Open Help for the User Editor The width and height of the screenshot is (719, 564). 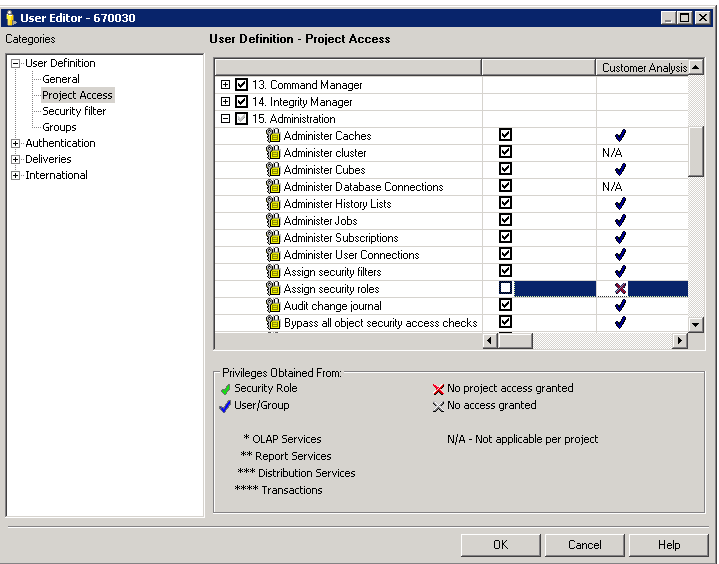point(669,545)
